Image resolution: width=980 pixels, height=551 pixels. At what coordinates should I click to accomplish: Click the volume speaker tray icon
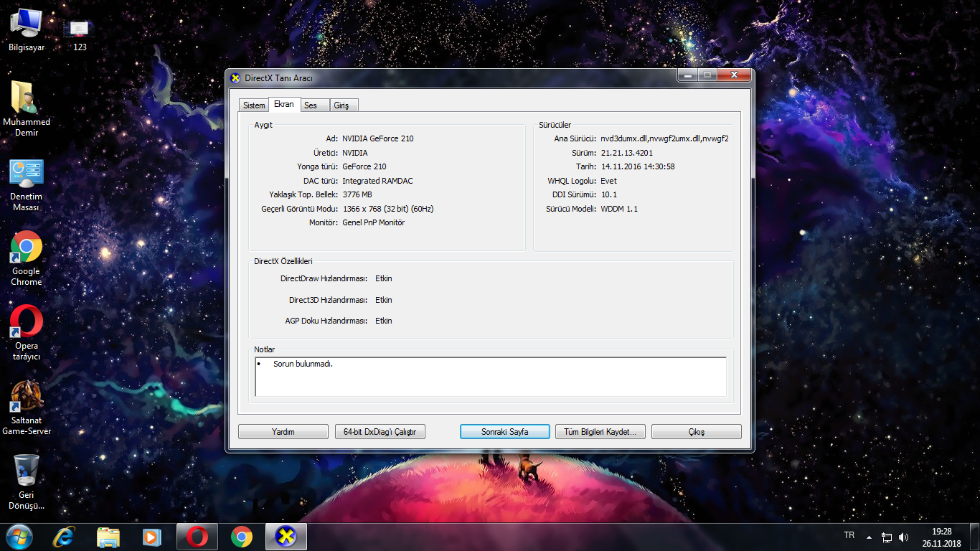pos(903,537)
